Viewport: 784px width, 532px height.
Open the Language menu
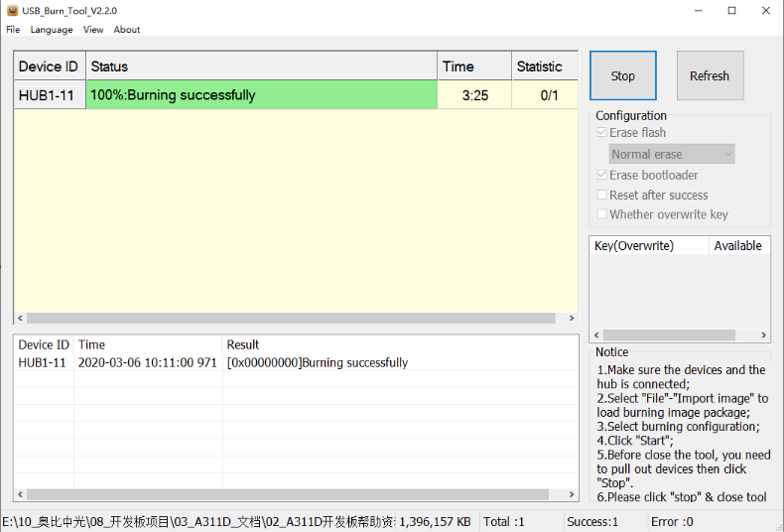pos(52,30)
